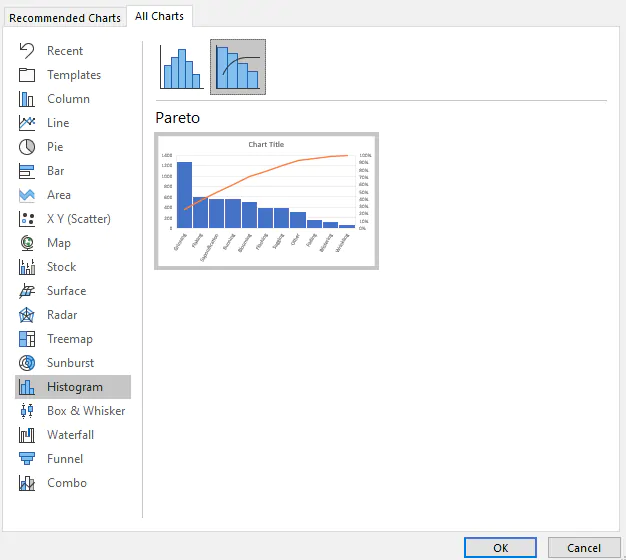Choose the Pie chart category
Image resolution: width=626 pixels, height=560 pixels.
54,147
